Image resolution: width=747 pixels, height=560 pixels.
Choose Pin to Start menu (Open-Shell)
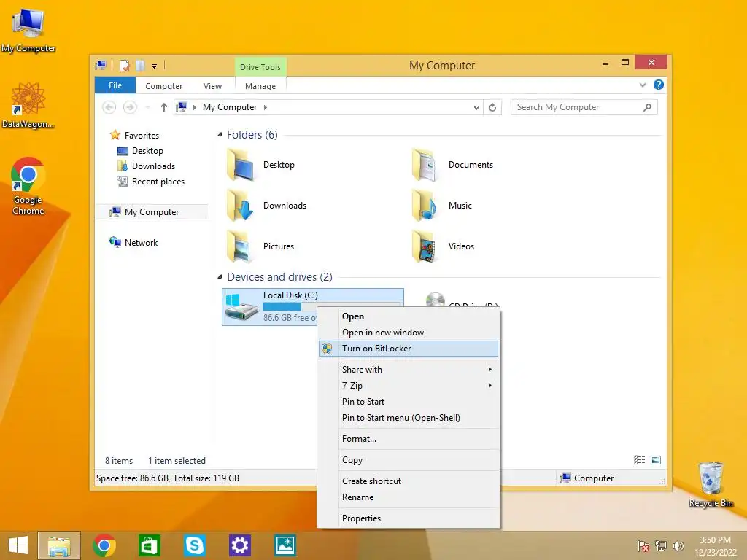409,418
